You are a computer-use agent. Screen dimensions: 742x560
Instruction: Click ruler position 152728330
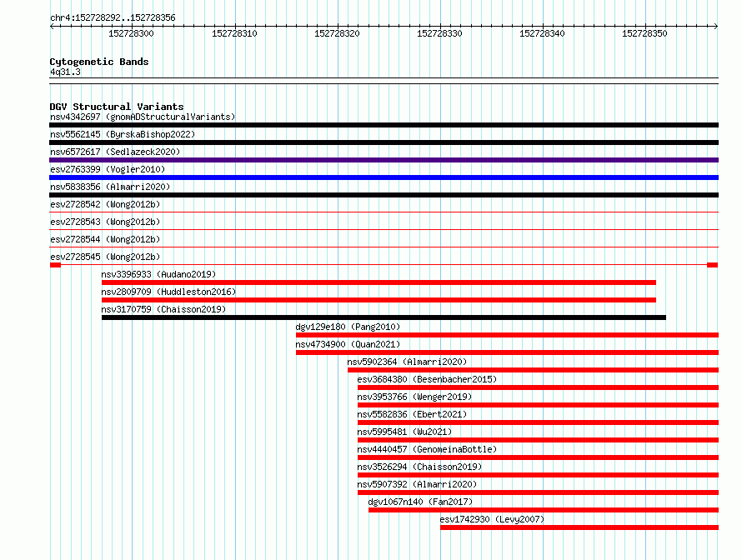tap(439, 33)
